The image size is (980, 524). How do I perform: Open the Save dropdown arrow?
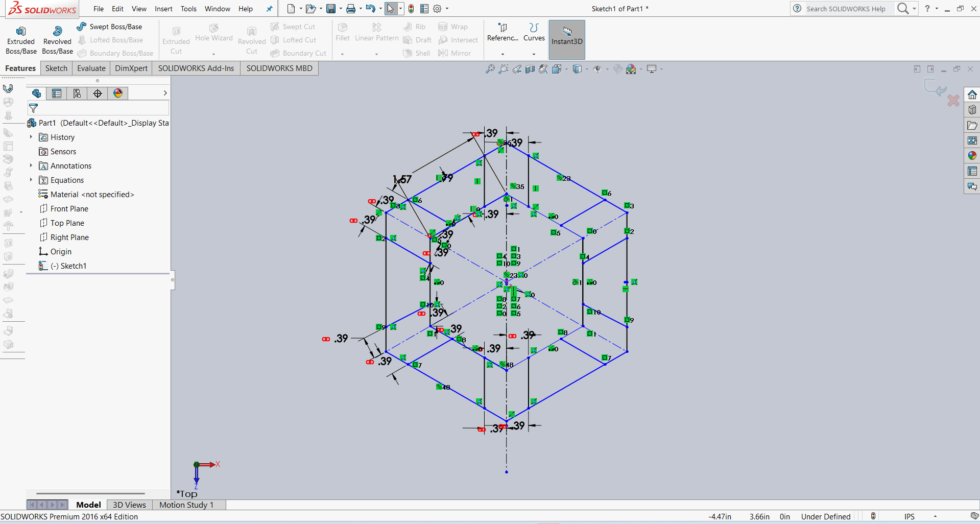pos(341,9)
